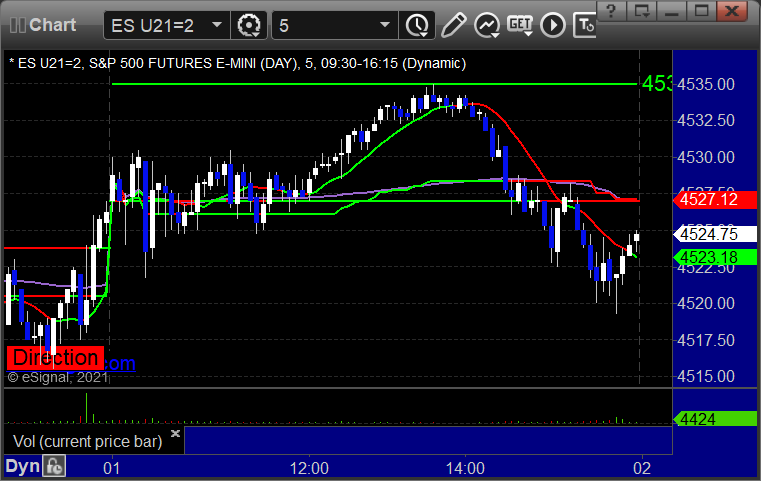Click the pop-out window dropdown icon
The width and height of the screenshot is (761, 481).
pyautogui.click(x=642, y=10)
